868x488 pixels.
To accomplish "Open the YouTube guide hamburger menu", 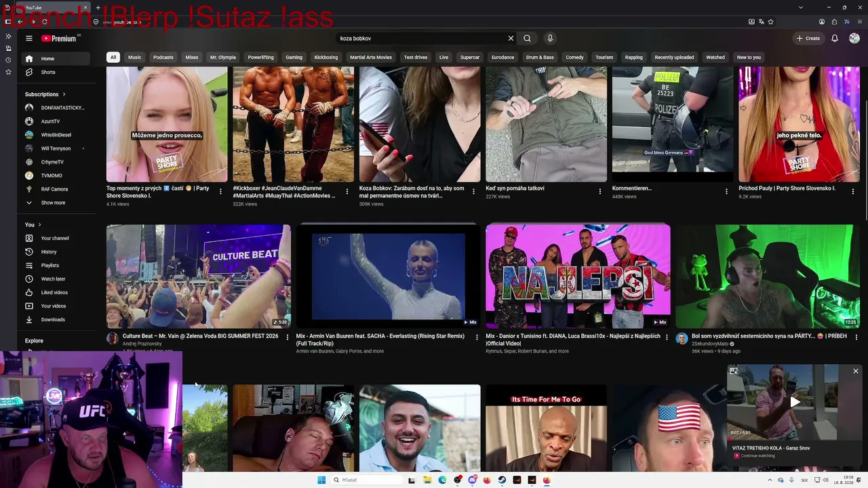I will pyautogui.click(x=29, y=39).
